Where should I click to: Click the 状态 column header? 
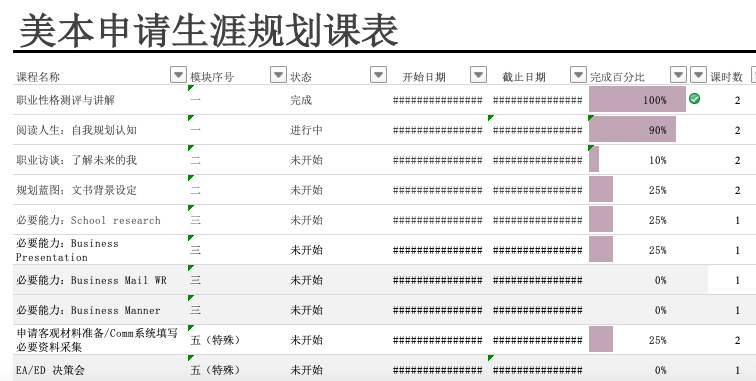[301, 77]
